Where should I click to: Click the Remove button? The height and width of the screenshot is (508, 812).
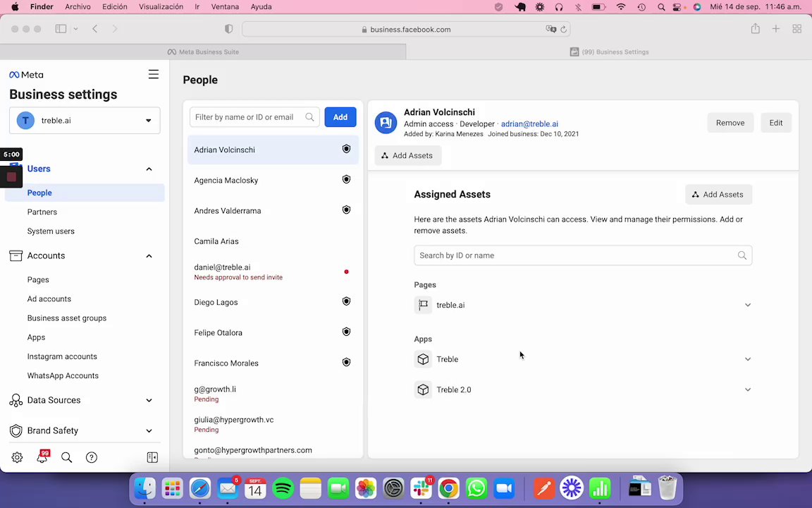coord(730,123)
